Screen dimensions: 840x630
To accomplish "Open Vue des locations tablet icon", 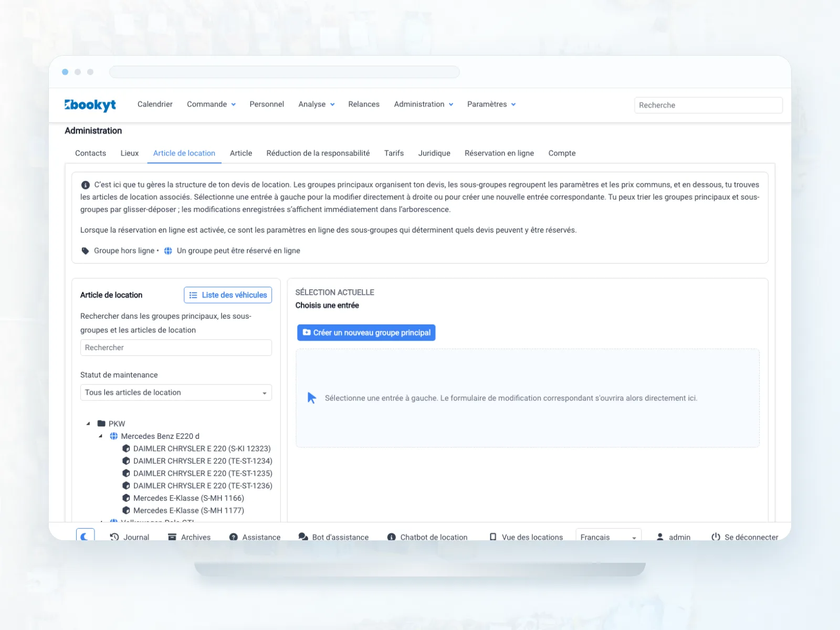I will (493, 537).
